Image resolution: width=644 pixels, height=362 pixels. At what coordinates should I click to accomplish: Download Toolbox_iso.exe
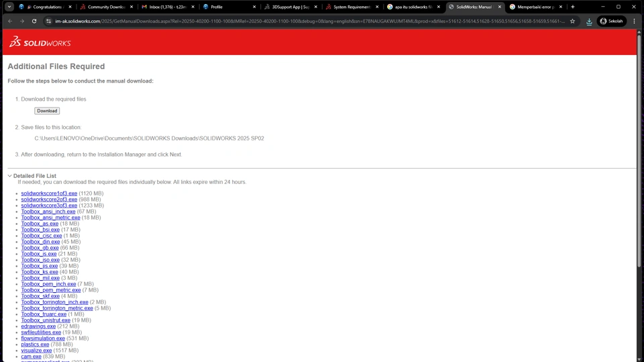pos(40,260)
